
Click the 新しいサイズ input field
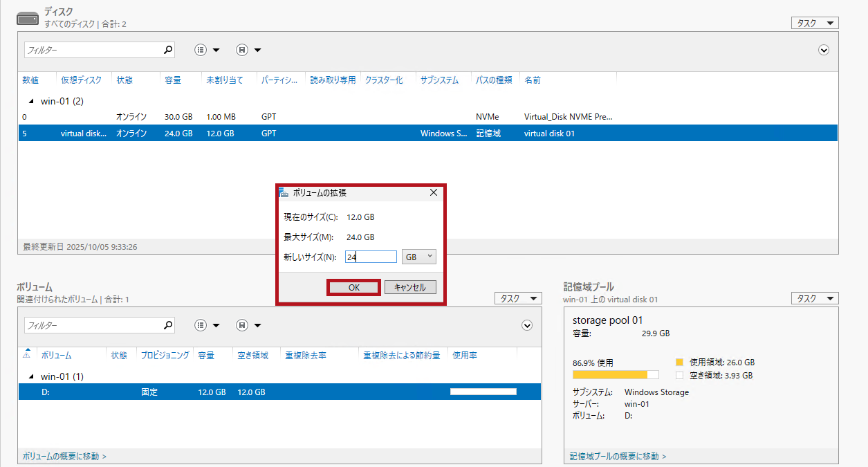[x=371, y=257]
